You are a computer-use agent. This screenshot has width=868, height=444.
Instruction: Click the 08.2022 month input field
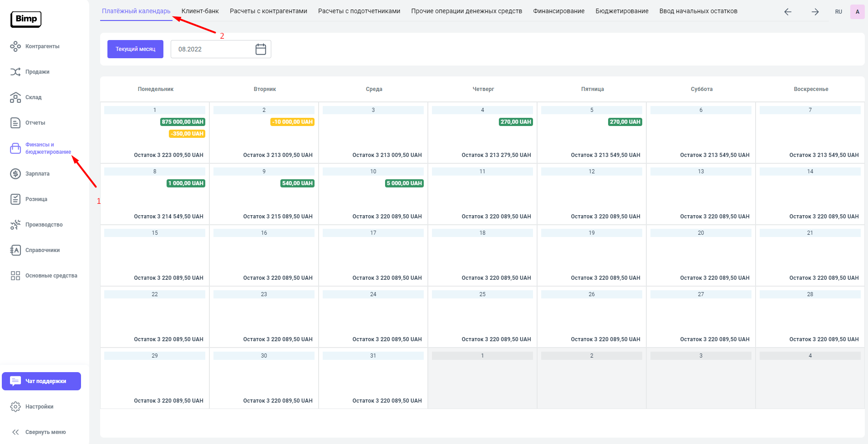(212, 49)
